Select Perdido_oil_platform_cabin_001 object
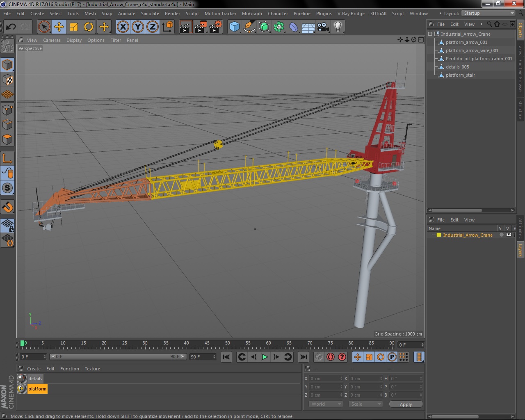The image size is (525, 420). [479, 59]
